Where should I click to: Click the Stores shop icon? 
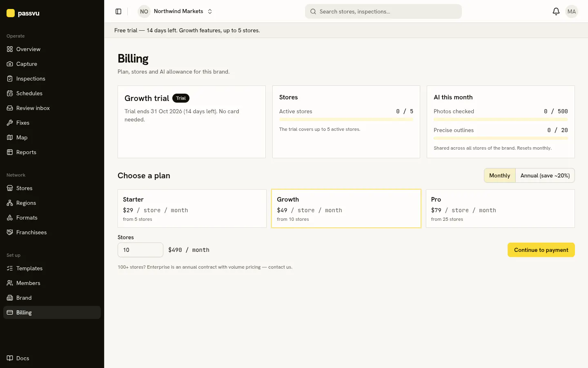pos(10,188)
